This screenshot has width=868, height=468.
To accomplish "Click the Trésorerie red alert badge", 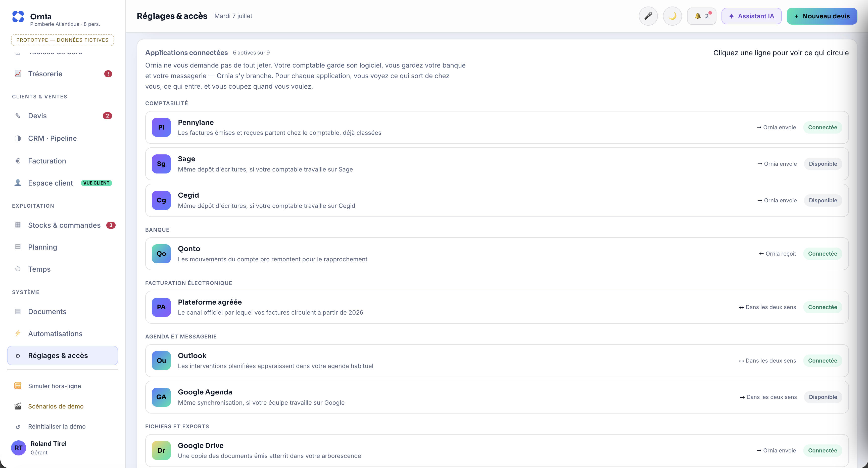I will [x=108, y=74].
